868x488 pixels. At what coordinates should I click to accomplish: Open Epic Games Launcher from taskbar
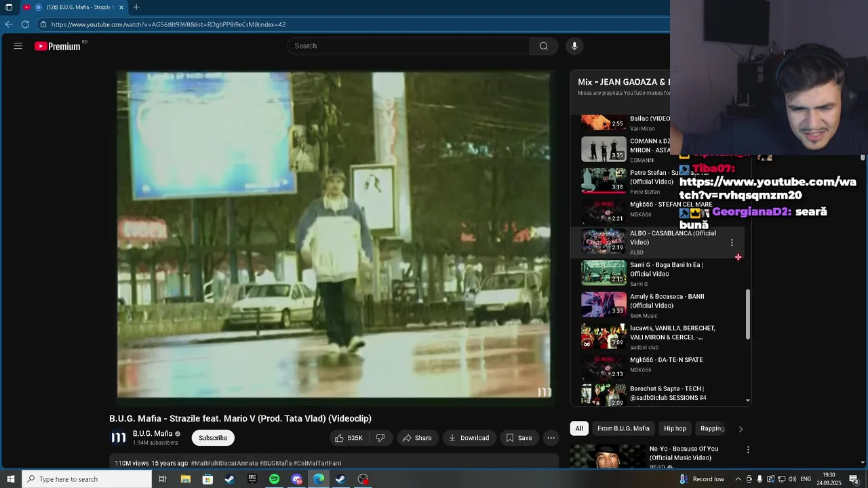pyautogui.click(x=252, y=479)
